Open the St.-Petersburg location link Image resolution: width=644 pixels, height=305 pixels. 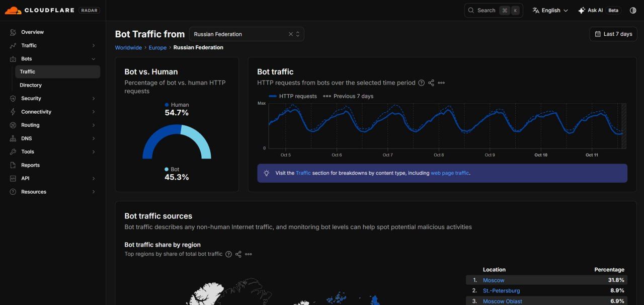502,291
